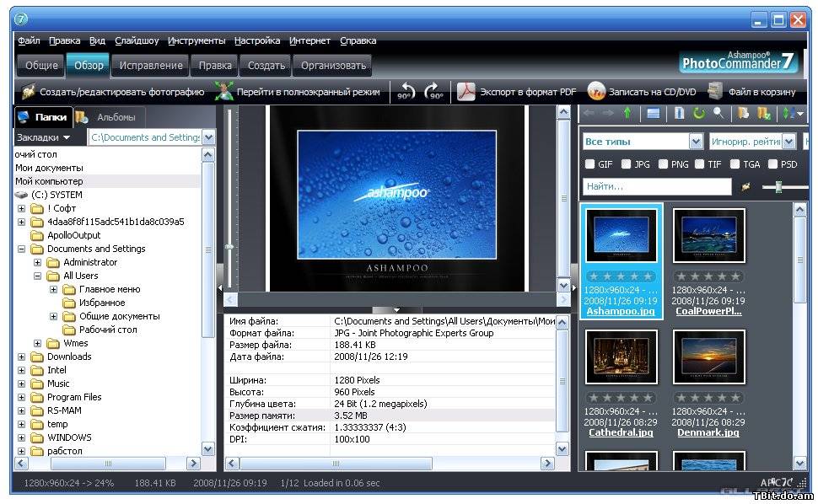
Task: Enable the GIF filter checkbox
Action: click(x=590, y=164)
